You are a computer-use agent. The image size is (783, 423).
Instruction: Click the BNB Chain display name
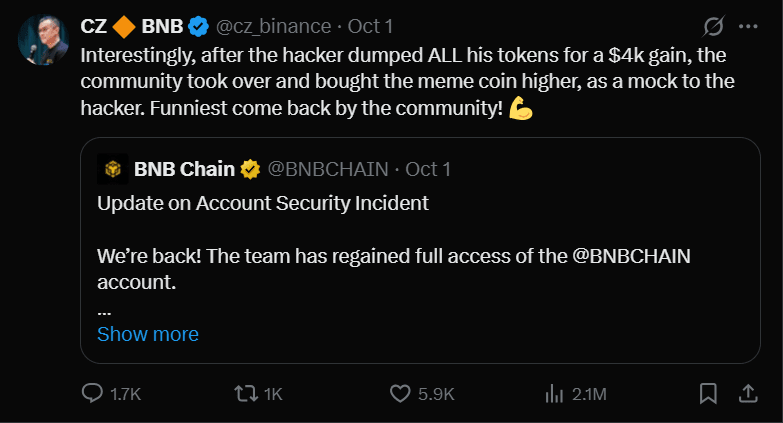pos(183,169)
